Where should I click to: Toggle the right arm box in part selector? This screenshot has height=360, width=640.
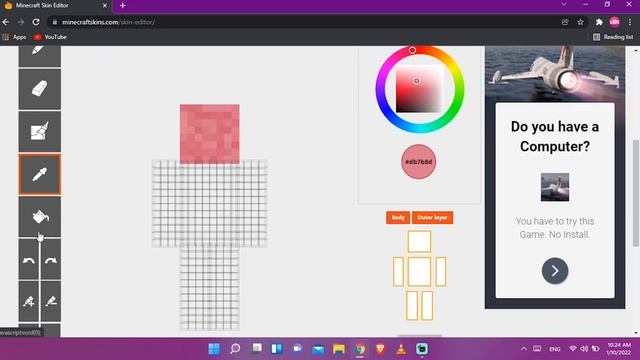(441, 271)
